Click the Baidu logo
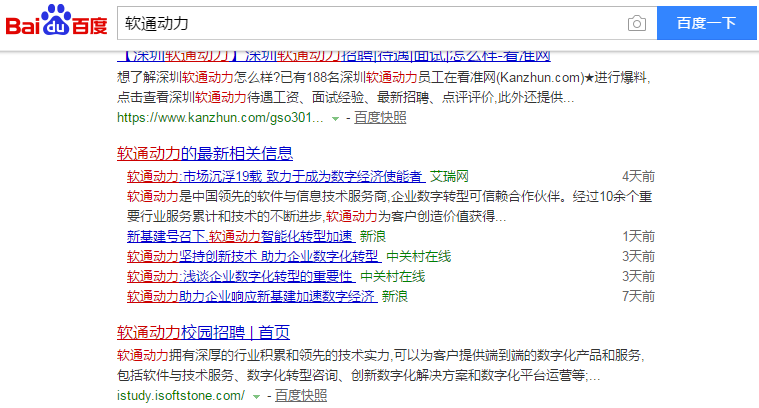 point(56,20)
